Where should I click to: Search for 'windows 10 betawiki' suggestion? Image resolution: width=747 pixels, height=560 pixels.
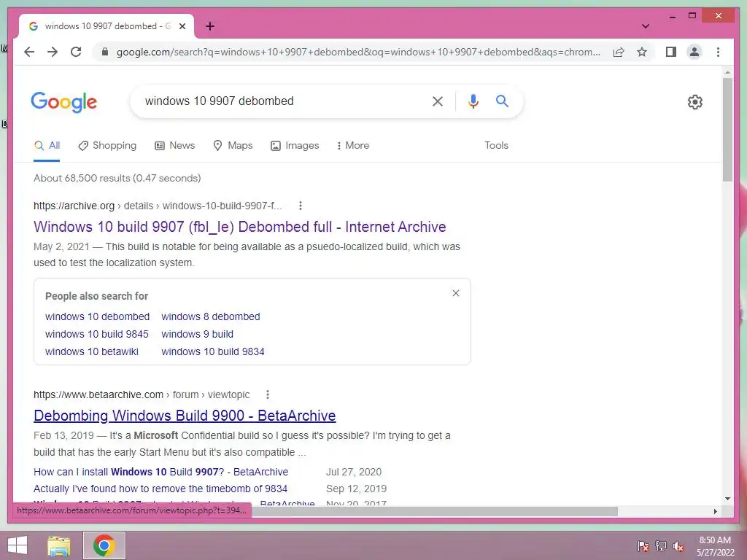click(91, 352)
